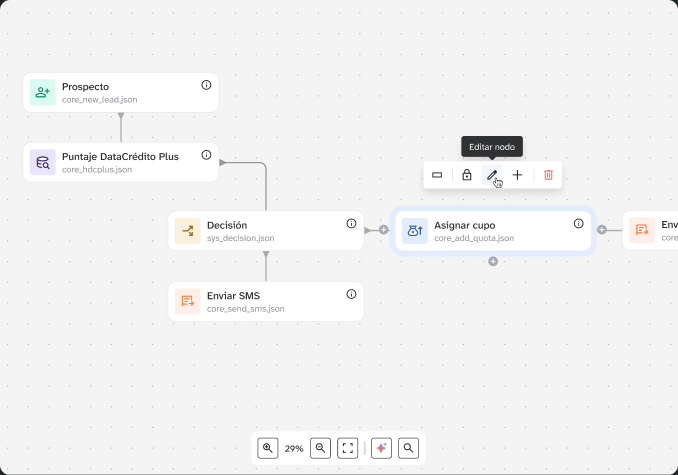Open info for the Prospecto node

(x=206, y=85)
